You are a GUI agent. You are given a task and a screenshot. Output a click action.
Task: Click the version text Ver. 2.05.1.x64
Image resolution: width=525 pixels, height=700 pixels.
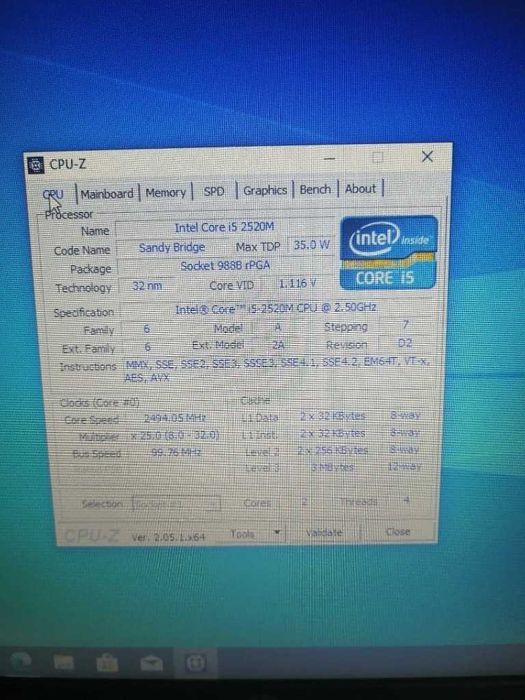(168, 536)
